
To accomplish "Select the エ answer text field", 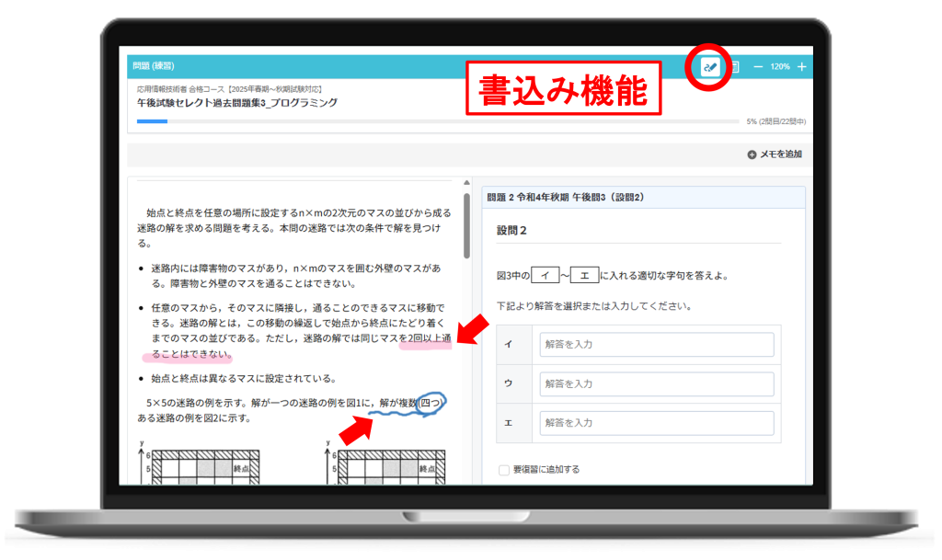I will [x=656, y=423].
